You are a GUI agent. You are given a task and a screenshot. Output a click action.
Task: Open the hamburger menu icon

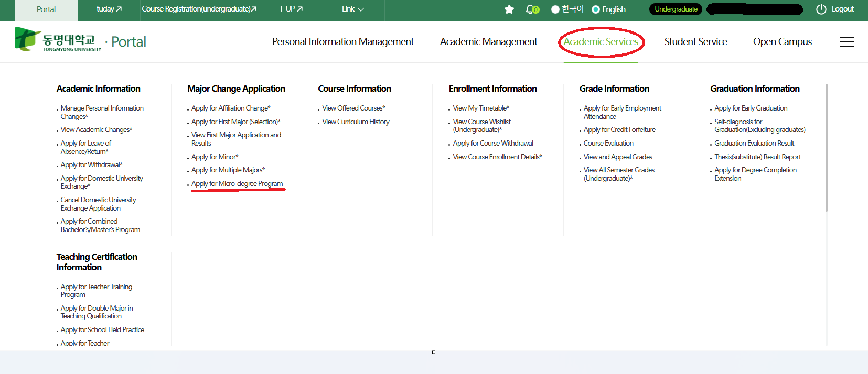pyautogui.click(x=846, y=42)
